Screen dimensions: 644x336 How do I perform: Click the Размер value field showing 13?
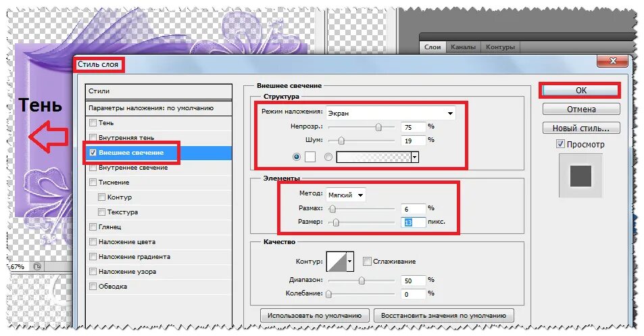pyautogui.click(x=413, y=222)
